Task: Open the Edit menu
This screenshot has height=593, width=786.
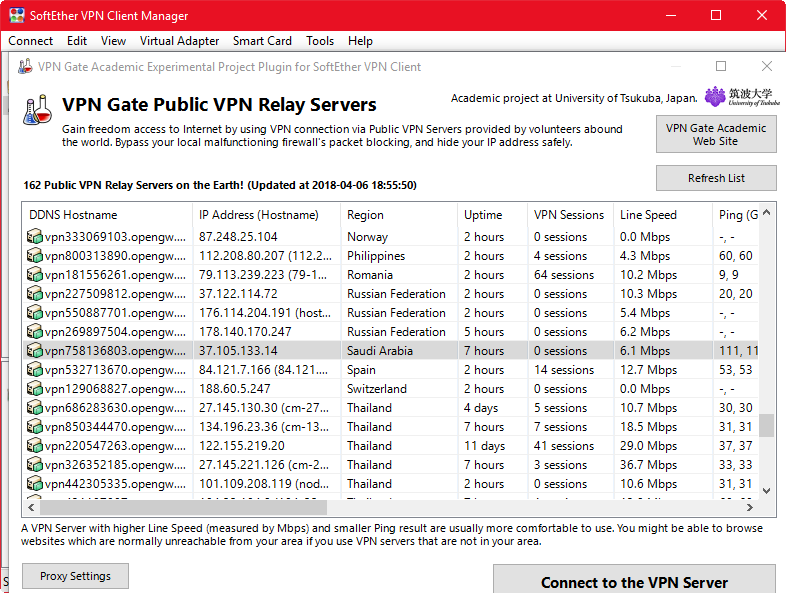Action: point(77,41)
